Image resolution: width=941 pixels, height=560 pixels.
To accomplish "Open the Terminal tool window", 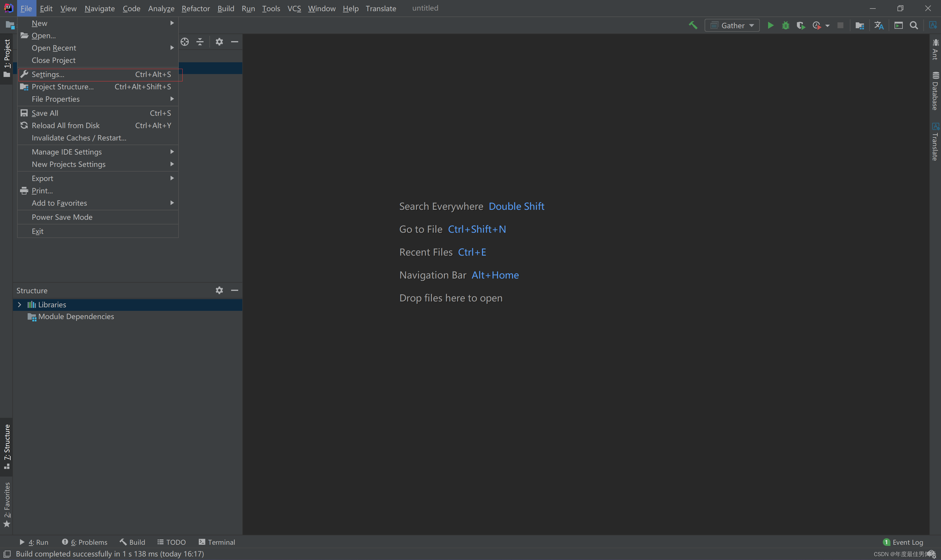I will click(x=217, y=542).
